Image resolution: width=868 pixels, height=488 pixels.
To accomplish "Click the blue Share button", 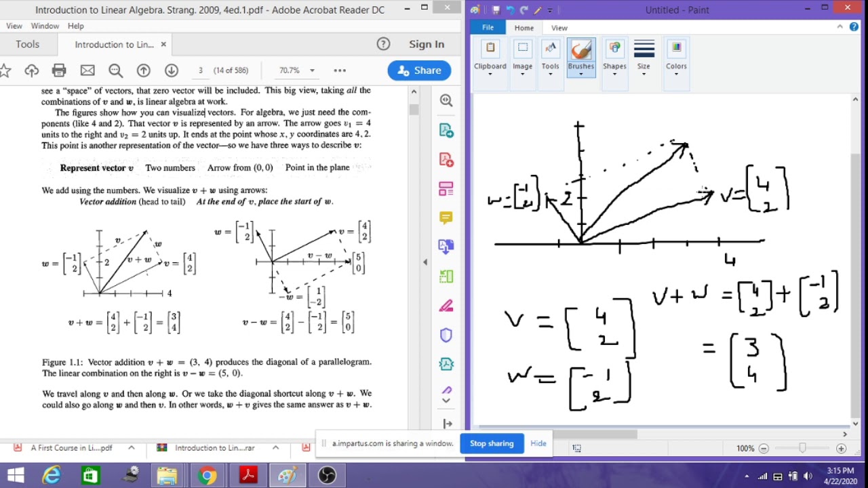I will tap(419, 70).
